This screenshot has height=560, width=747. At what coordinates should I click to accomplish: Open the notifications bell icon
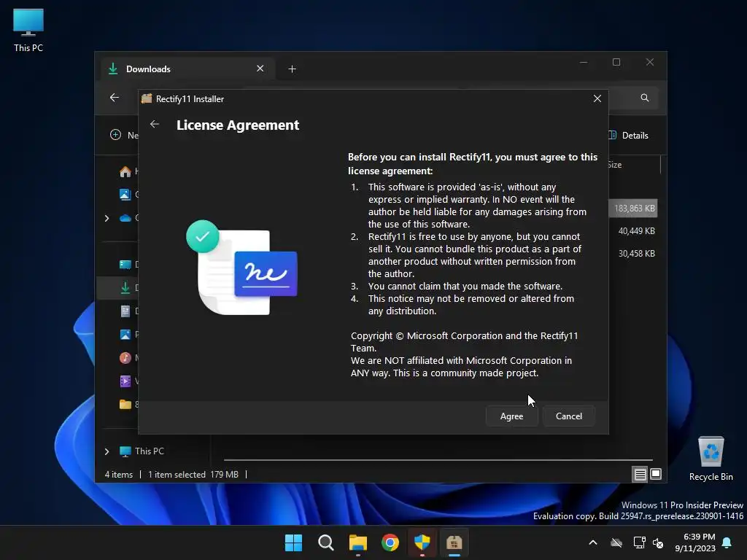tap(727, 542)
